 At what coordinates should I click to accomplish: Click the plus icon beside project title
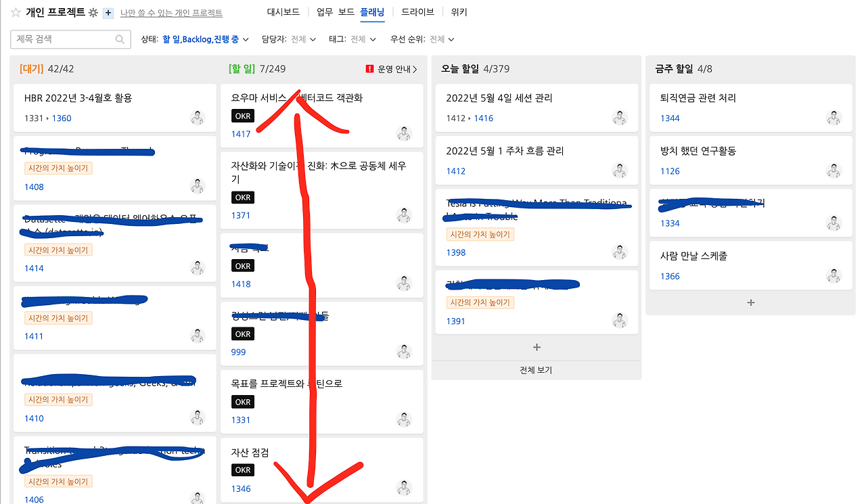click(108, 13)
